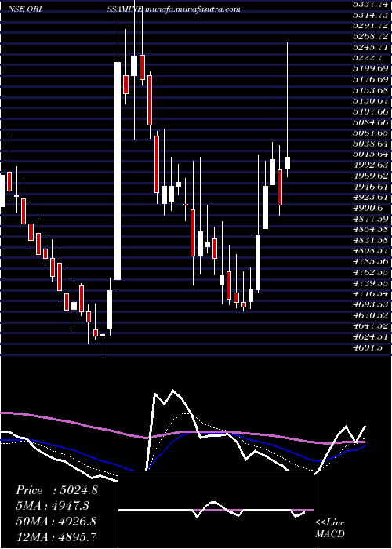This screenshot has height=549, width=392.
Task: Click the 4693.53 price axis label
Action: pyautogui.click(x=369, y=305)
